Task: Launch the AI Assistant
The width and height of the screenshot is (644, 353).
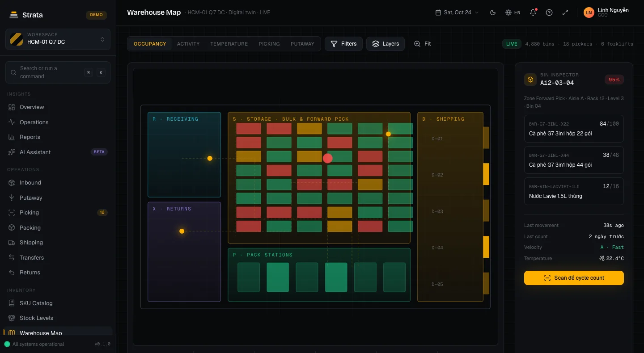Action: coord(58,152)
